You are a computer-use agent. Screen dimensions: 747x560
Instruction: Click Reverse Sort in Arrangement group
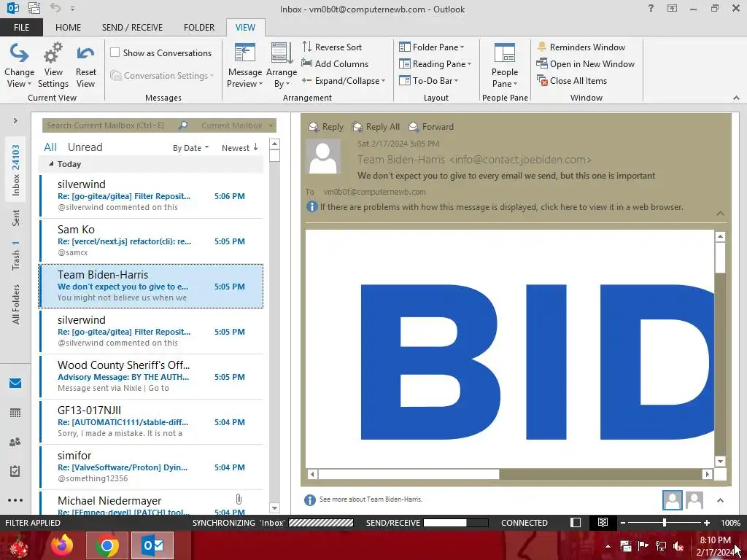tap(332, 47)
